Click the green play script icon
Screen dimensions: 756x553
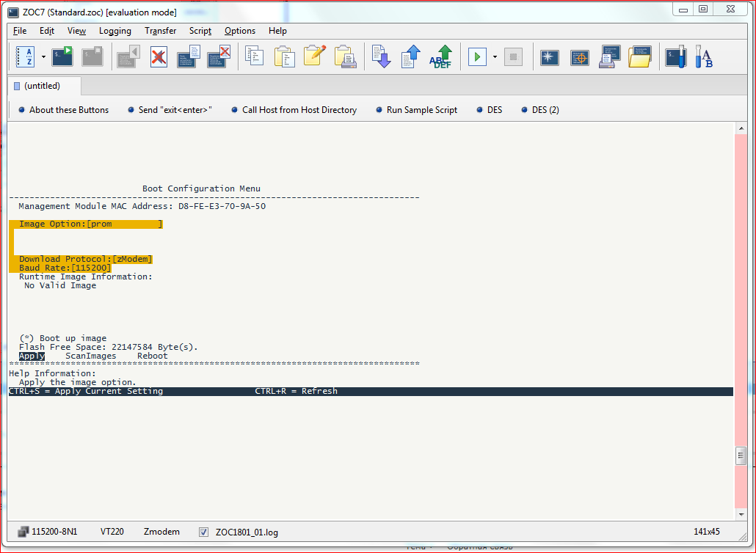(x=477, y=57)
